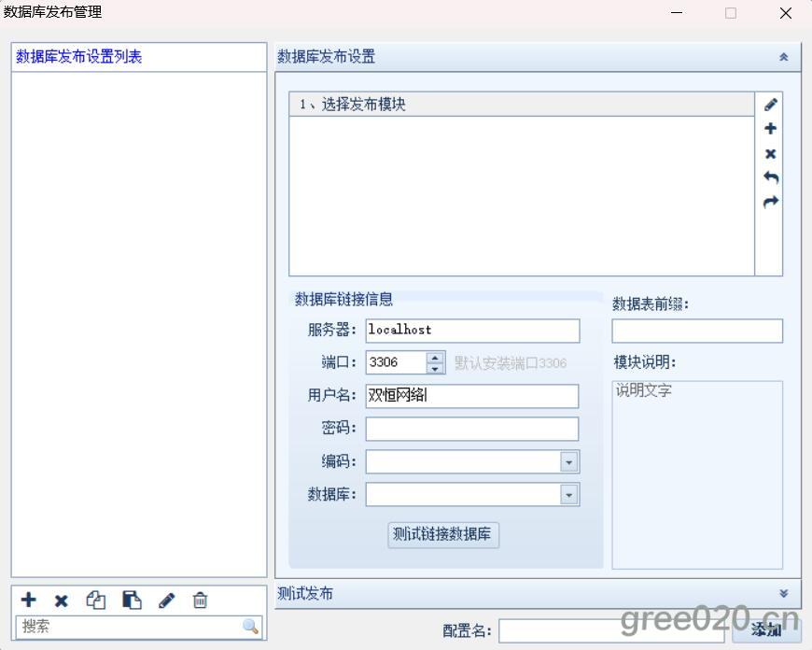Screen dimensions: 812x650
Task: Open the 数据库 dropdown
Action: (568, 495)
